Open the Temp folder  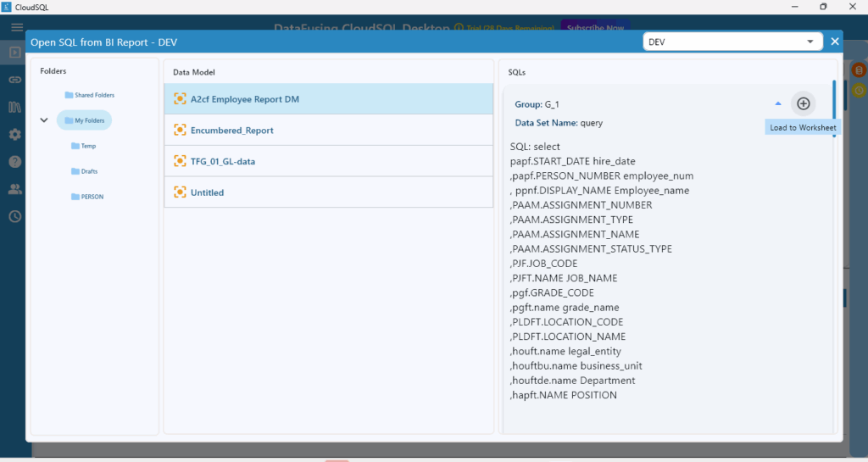tap(84, 146)
